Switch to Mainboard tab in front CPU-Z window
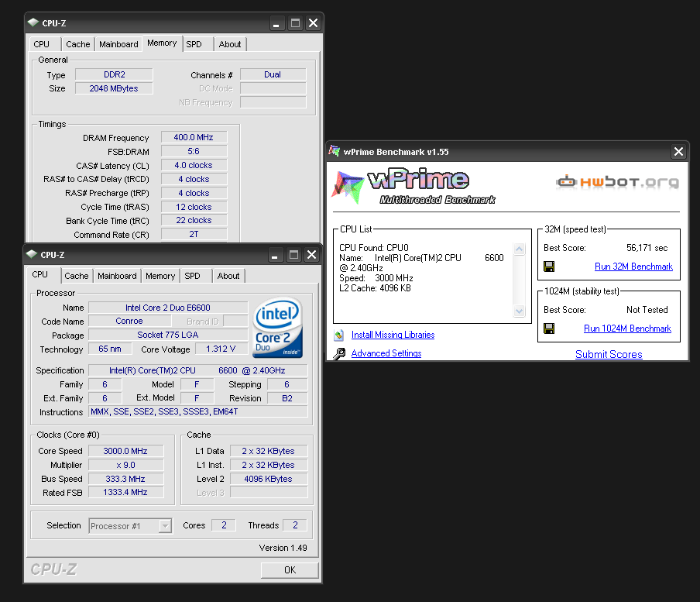 (117, 276)
